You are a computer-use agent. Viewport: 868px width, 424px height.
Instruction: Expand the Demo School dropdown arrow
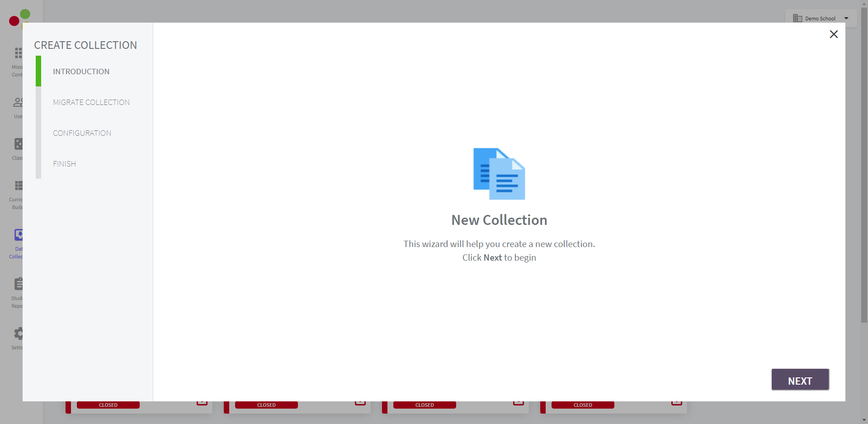846,19
